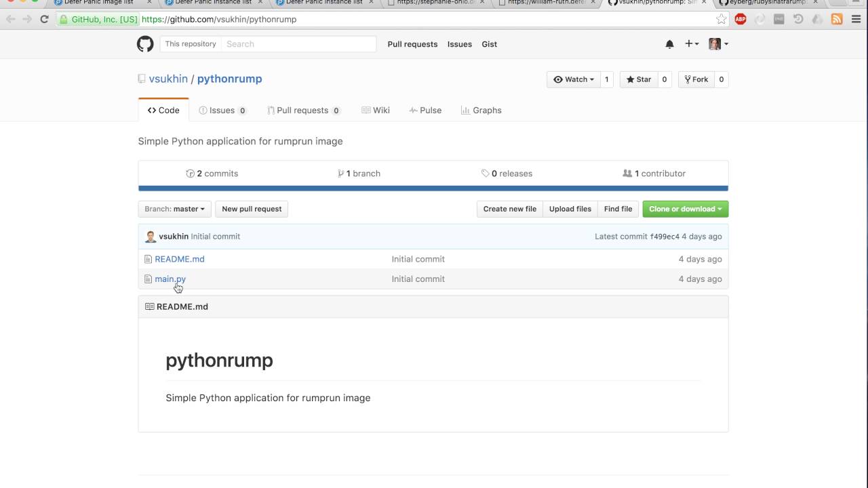This screenshot has width=868, height=488.
Task: Switch to the Code tab
Action: (163, 110)
